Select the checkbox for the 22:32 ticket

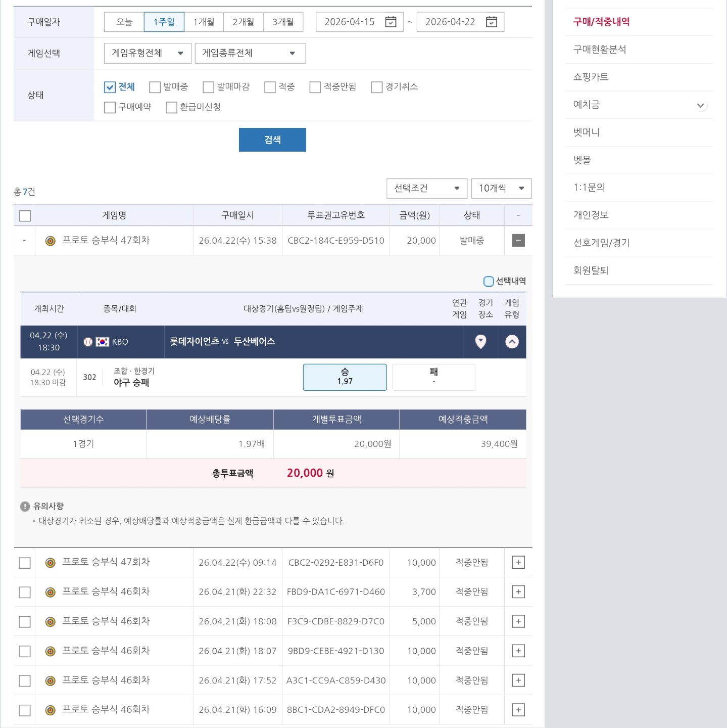click(x=25, y=592)
